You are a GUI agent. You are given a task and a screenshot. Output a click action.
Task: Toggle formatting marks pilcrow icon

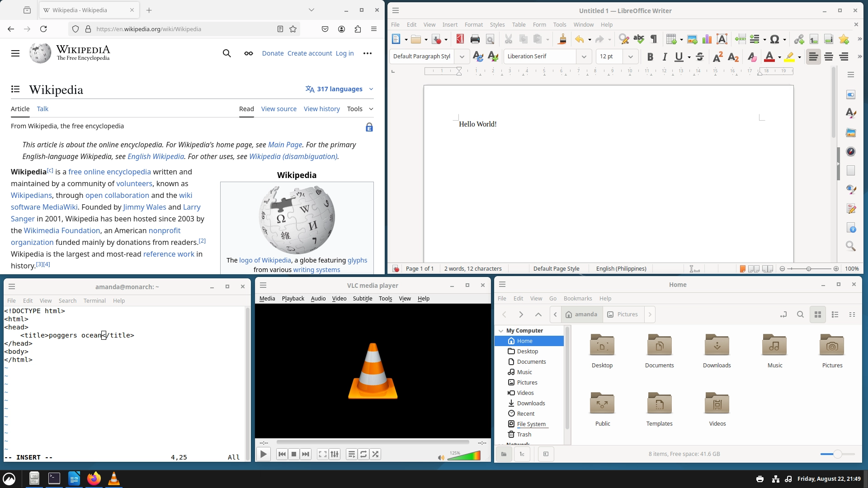tap(654, 39)
